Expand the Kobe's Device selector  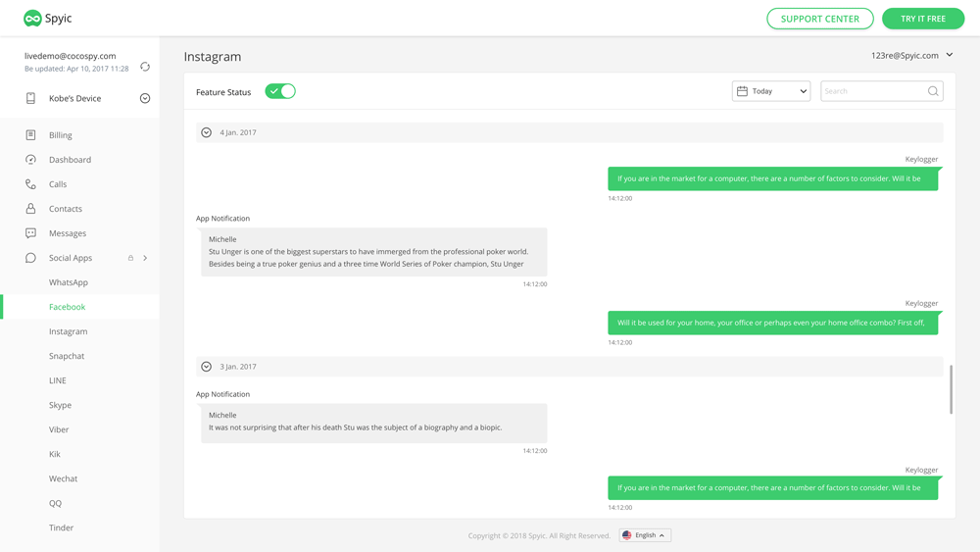(x=145, y=98)
